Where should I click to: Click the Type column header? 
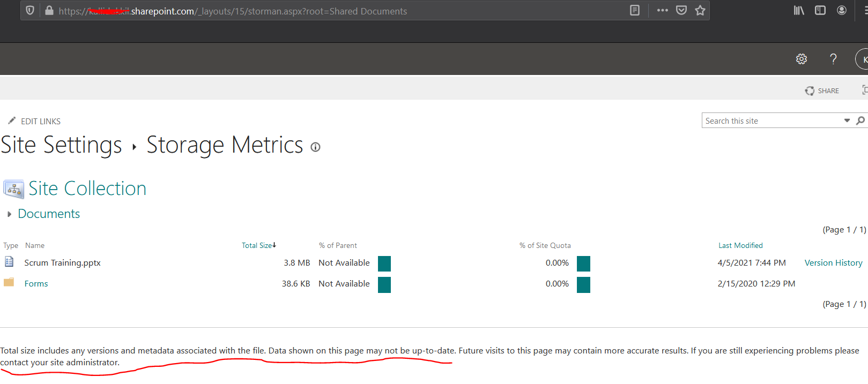tap(11, 245)
